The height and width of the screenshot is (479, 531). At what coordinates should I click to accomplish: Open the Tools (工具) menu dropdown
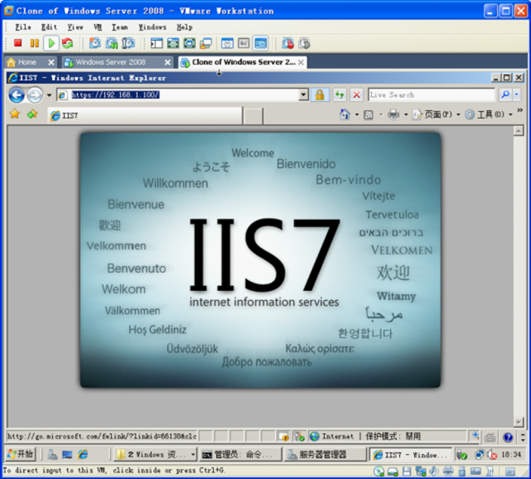[x=489, y=114]
